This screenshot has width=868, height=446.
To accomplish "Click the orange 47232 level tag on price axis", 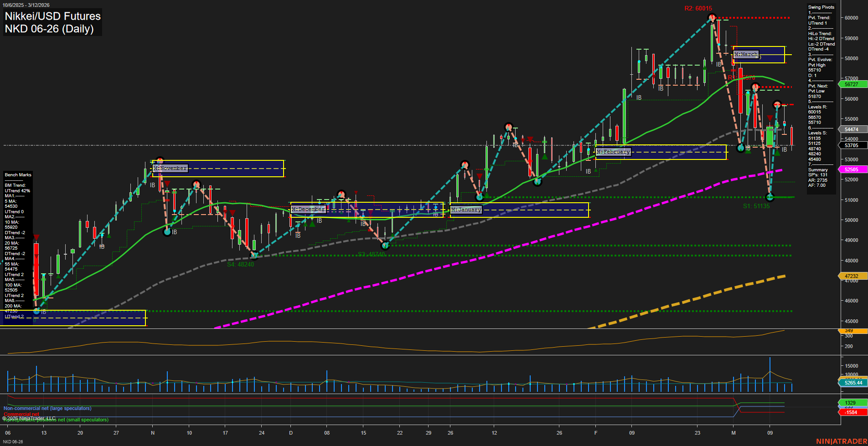I will 851,276.
